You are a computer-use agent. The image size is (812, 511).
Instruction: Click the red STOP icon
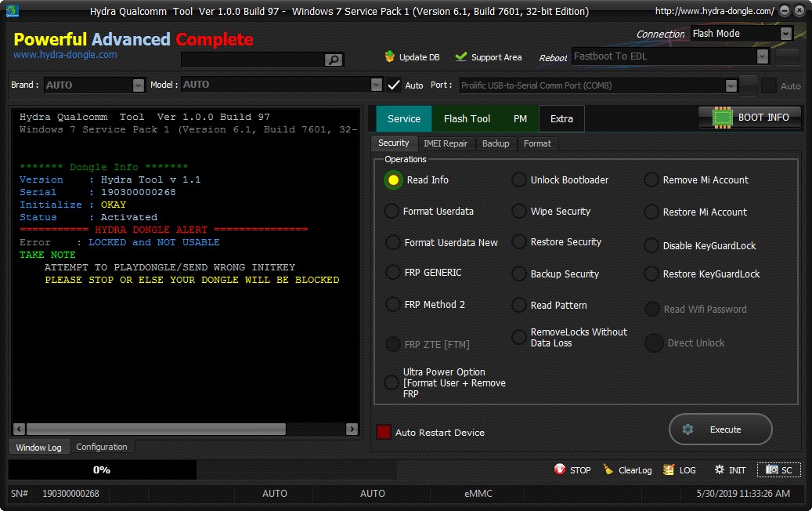point(559,469)
